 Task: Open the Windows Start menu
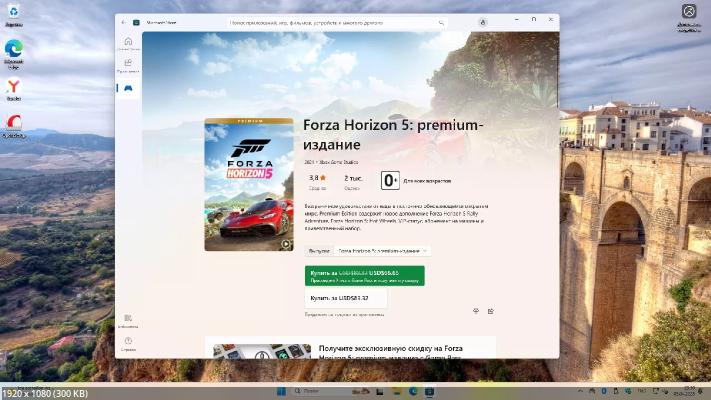[281, 391]
